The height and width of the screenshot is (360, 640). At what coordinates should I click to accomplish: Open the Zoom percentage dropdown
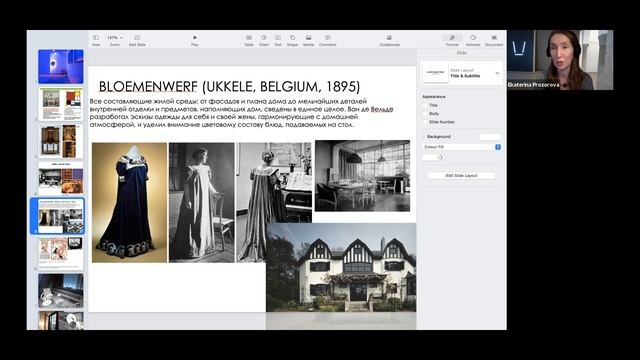pos(115,38)
